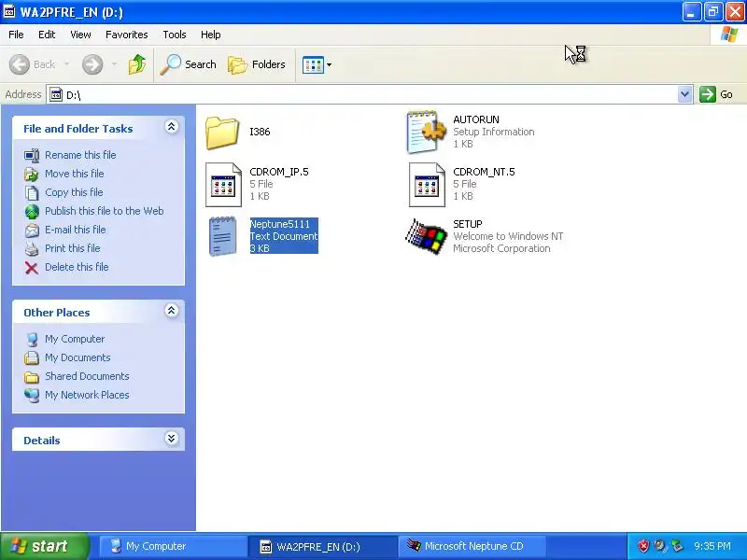Open the Views dropdown arrow

click(329, 64)
